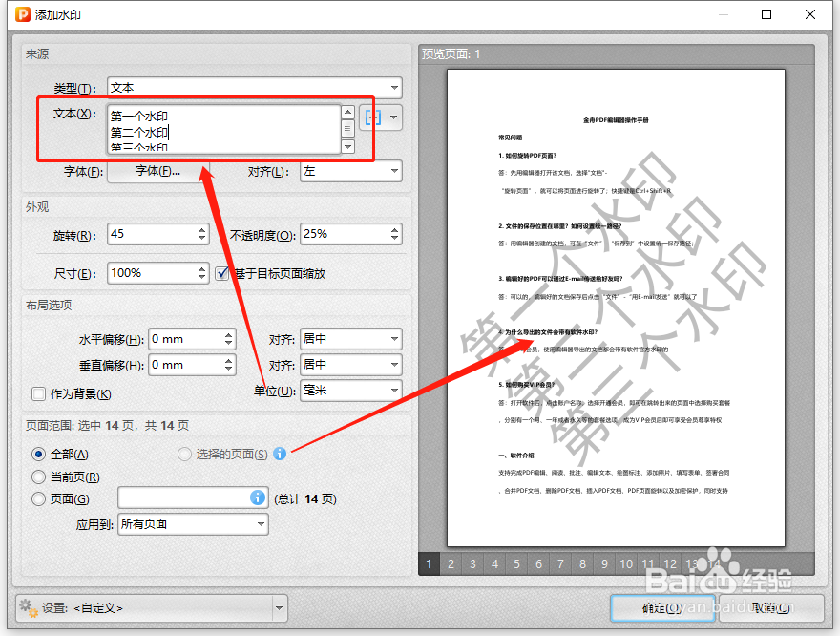
Task: Click text box scrollbar up arrow
Action: click(347, 112)
